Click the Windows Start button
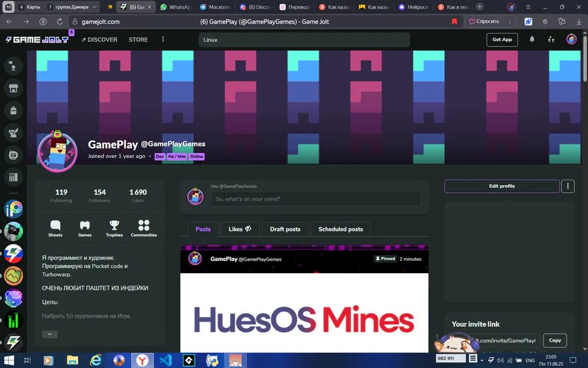This screenshot has width=588, height=368. coord(8,361)
